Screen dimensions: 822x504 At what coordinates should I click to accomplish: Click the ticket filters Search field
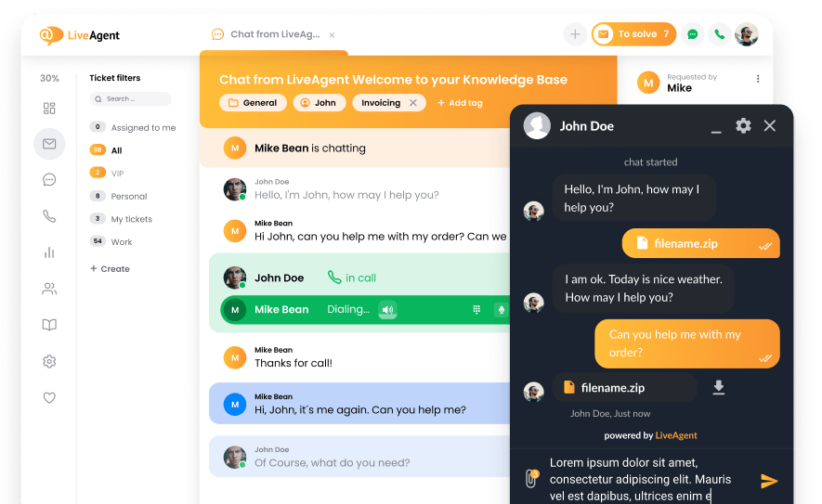(x=130, y=99)
